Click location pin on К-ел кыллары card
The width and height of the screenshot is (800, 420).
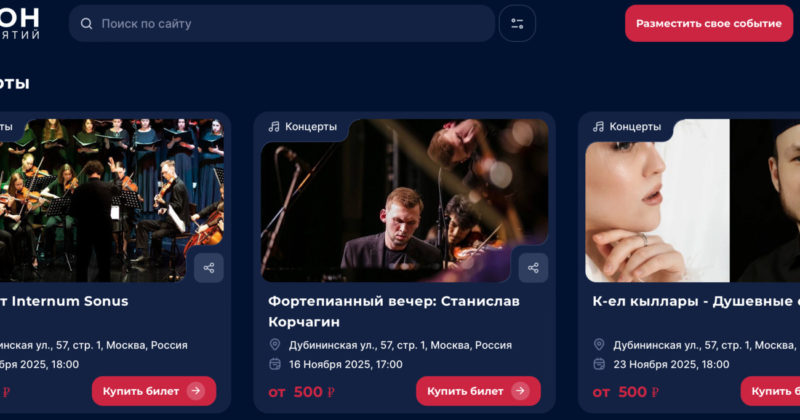599,345
